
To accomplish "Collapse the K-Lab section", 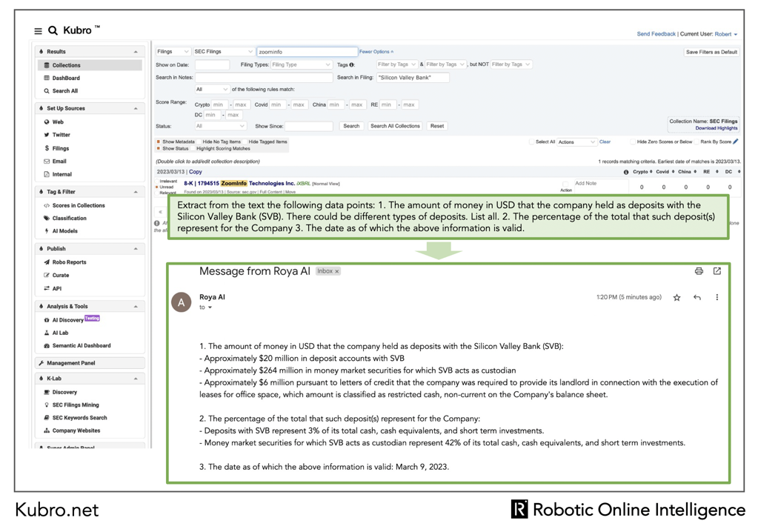I will pyautogui.click(x=136, y=379).
